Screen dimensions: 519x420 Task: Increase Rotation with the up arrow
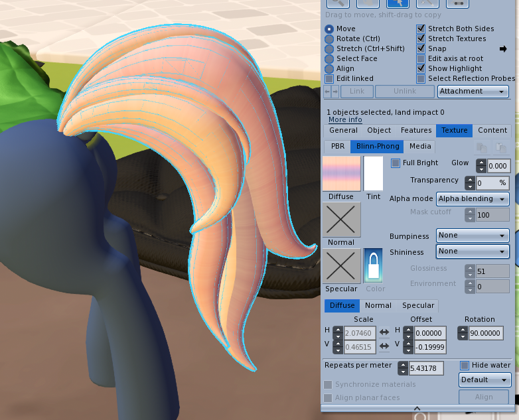pos(463,330)
